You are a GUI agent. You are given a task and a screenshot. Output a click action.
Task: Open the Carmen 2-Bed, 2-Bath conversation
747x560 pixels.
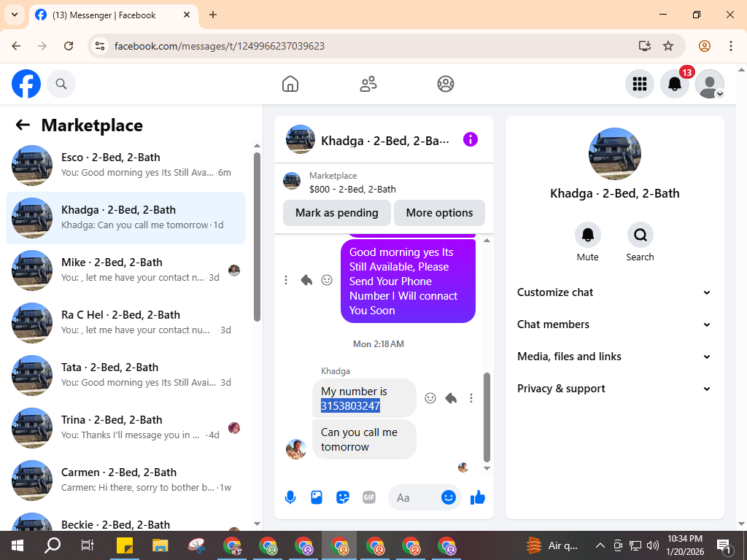point(125,480)
